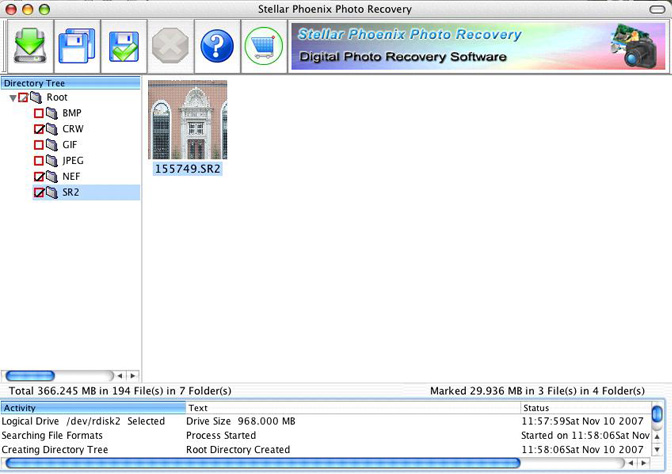Click log horizontal scroll right arrow
Image resolution: width=672 pixels, height=474 pixels.
coord(643,463)
